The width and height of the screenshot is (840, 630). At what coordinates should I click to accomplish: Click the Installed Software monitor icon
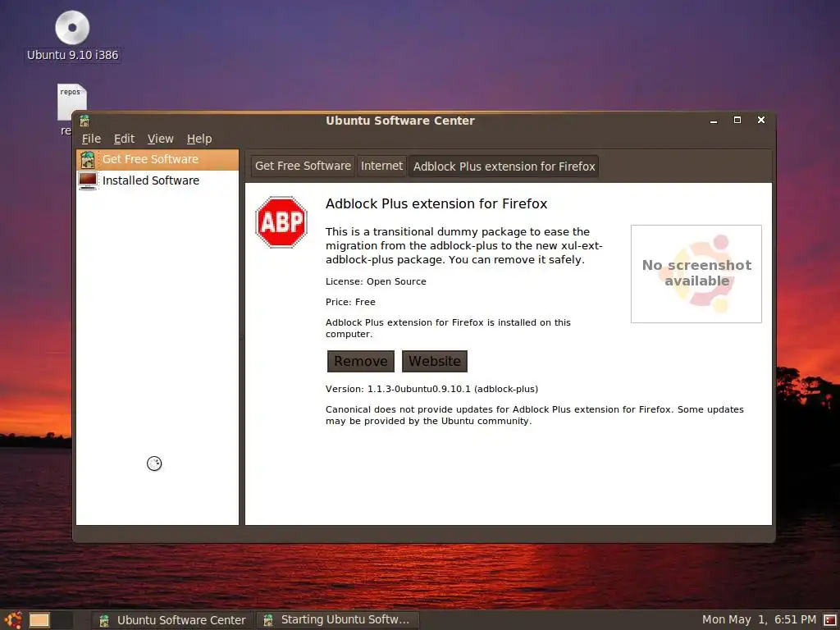(x=88, y=180)
